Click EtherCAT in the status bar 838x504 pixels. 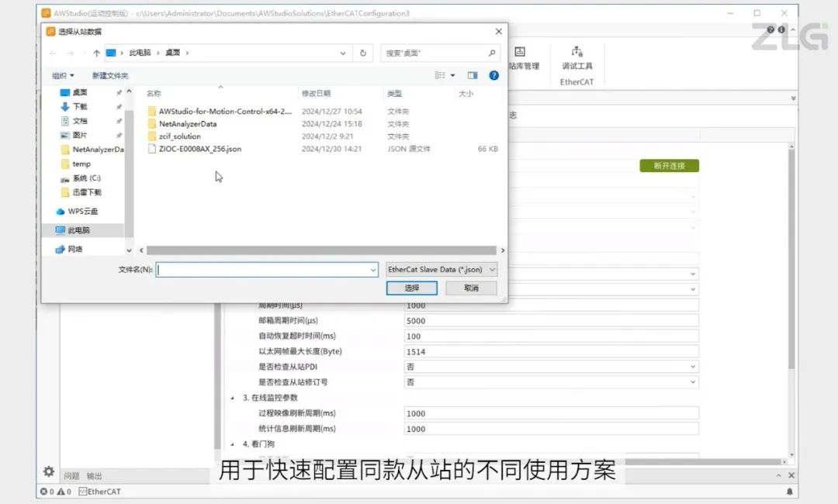click(100, 492)
